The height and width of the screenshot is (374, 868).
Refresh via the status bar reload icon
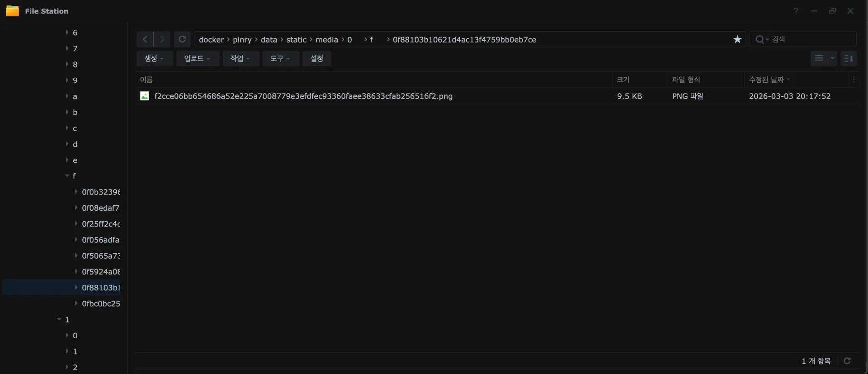point(847,361)
